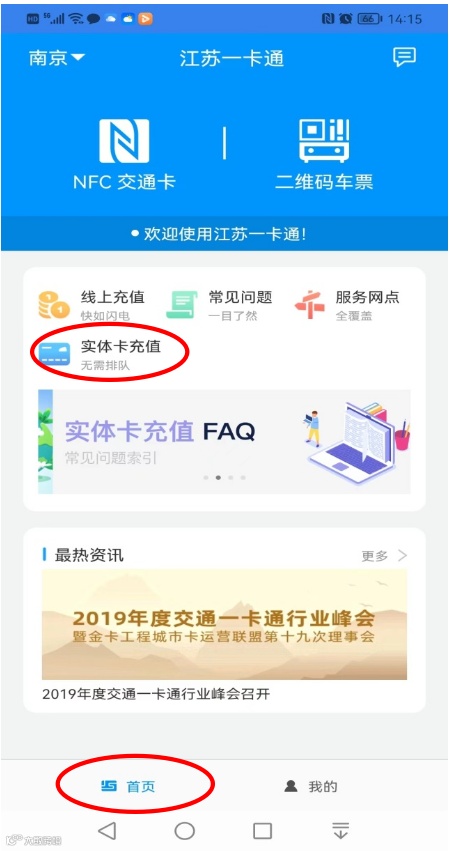Tap the hide navigation bar arrow

(340, 830)
